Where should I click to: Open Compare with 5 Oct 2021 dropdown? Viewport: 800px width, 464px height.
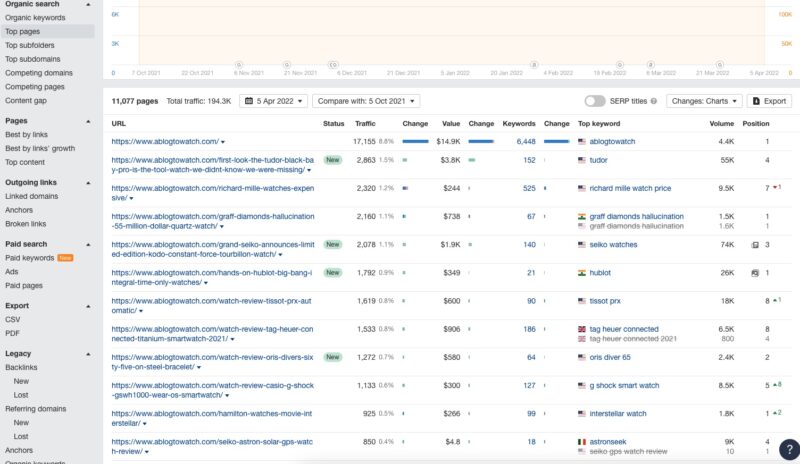tap(366, 101)
